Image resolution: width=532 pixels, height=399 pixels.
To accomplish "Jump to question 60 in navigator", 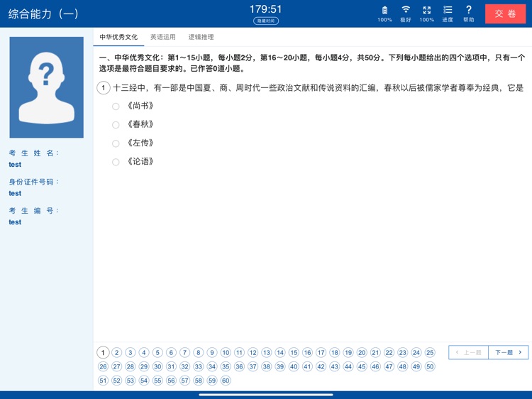I will [x=226, y=381].
